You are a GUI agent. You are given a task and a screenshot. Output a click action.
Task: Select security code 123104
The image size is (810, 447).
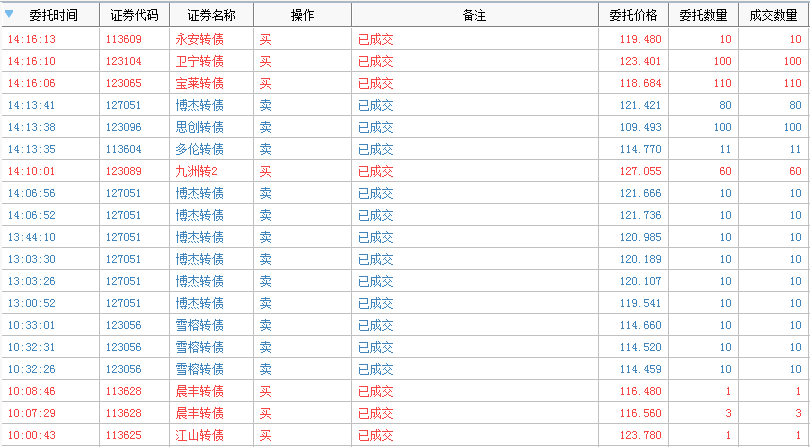pyautogui.click(x=123, y=61)
